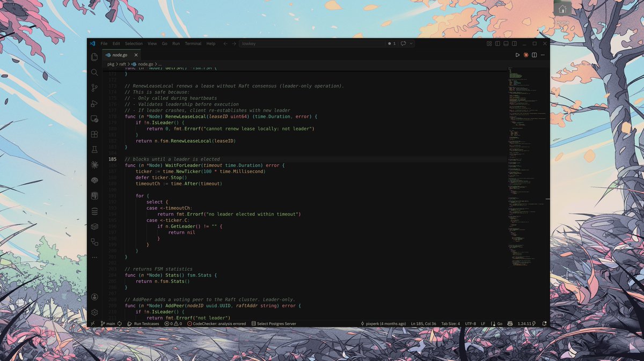
Task: Click the 1 indicator beside command center
Action: (392, 43)
